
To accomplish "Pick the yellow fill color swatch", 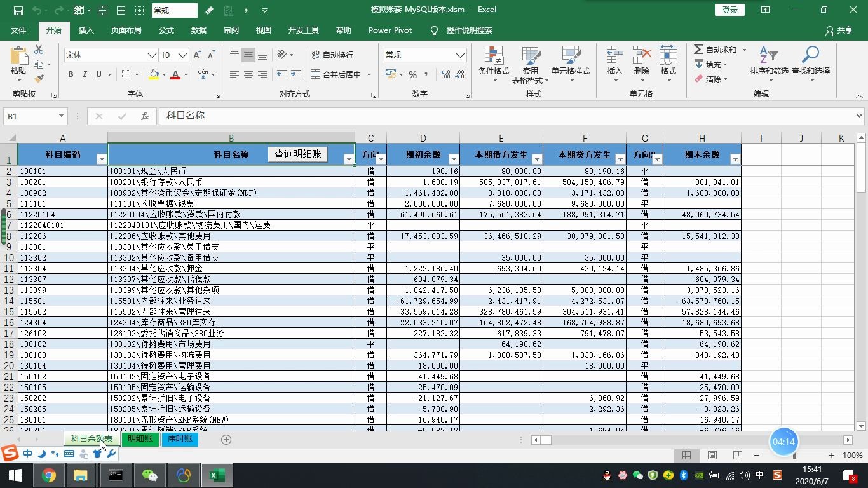I will 154,75.
